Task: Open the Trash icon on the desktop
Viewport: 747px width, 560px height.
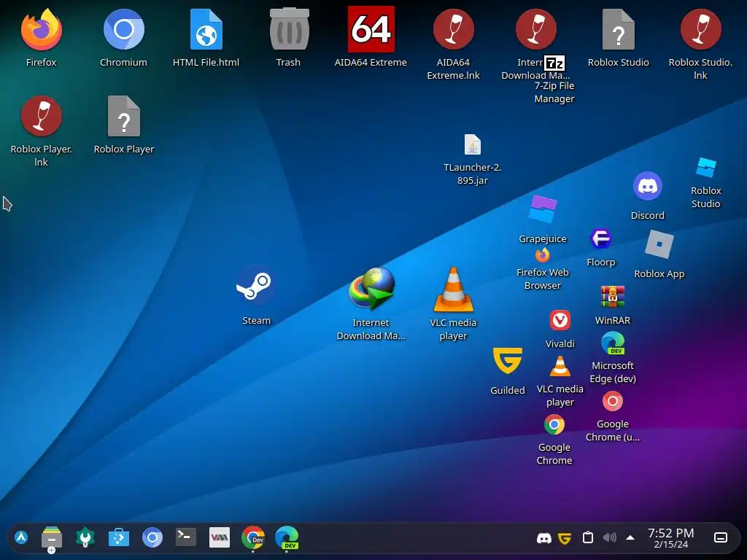Action: pyautogui.click(x=289, y=29)
